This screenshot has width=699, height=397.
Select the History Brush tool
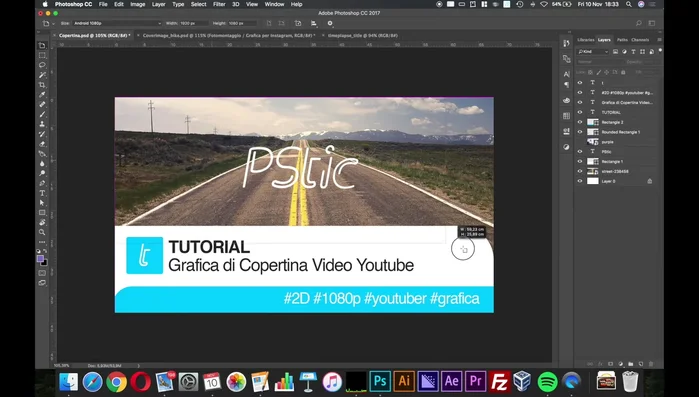click(x=42, y=134)
